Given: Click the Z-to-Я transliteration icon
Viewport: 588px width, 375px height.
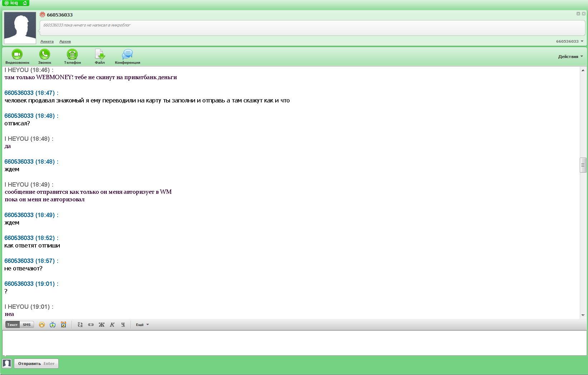Looking at the screenshot, I should click(80, 324).
